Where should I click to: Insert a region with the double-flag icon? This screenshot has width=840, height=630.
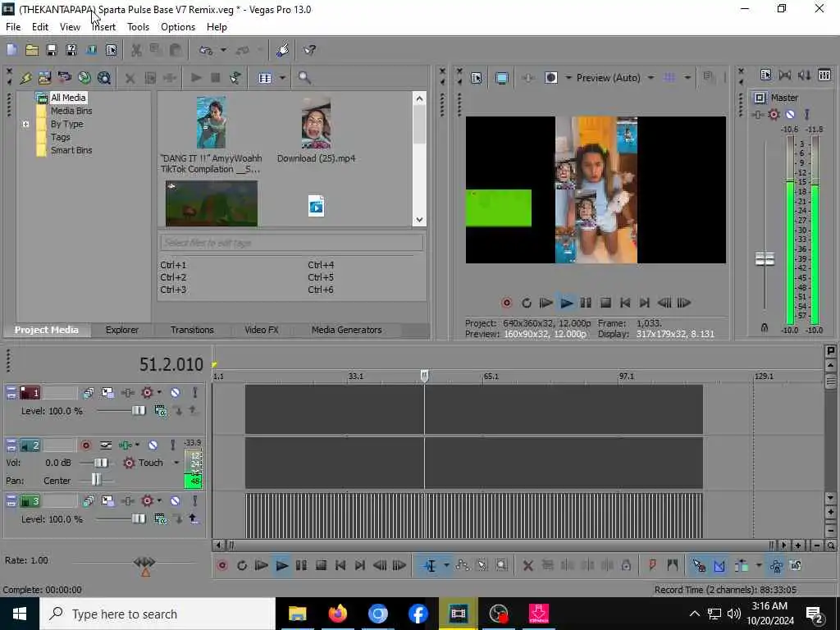[673, 565]
